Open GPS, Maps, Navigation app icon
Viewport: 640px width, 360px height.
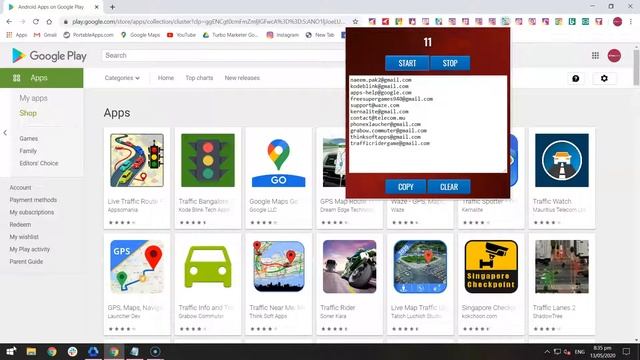point(137,267)
